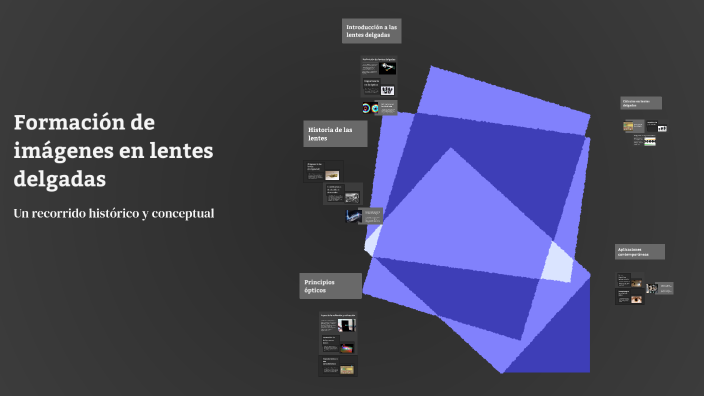Open the slide with grayscale historical photo
Image resolution: width=704 pixels, height=396 pixels.
tap(343, 194)
